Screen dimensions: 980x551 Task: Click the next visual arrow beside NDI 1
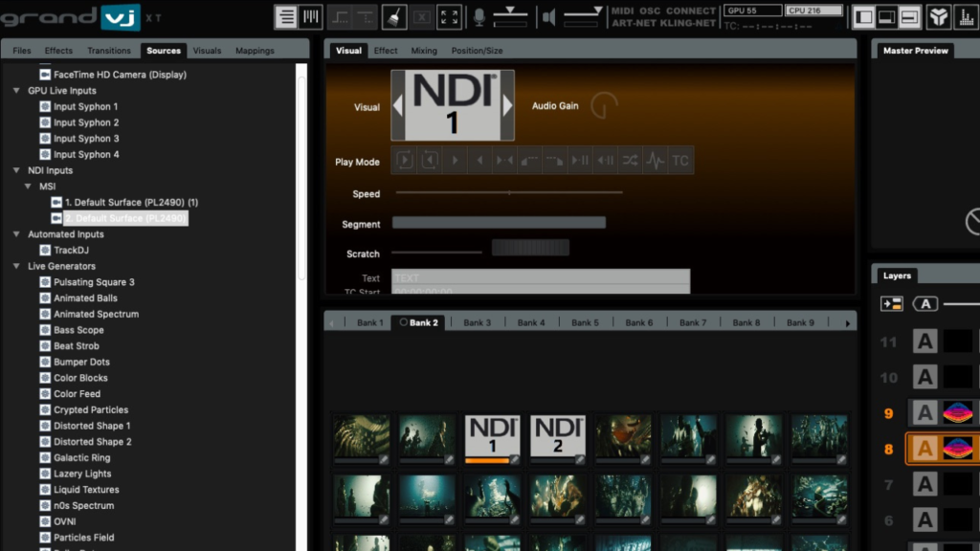[507, 106]
